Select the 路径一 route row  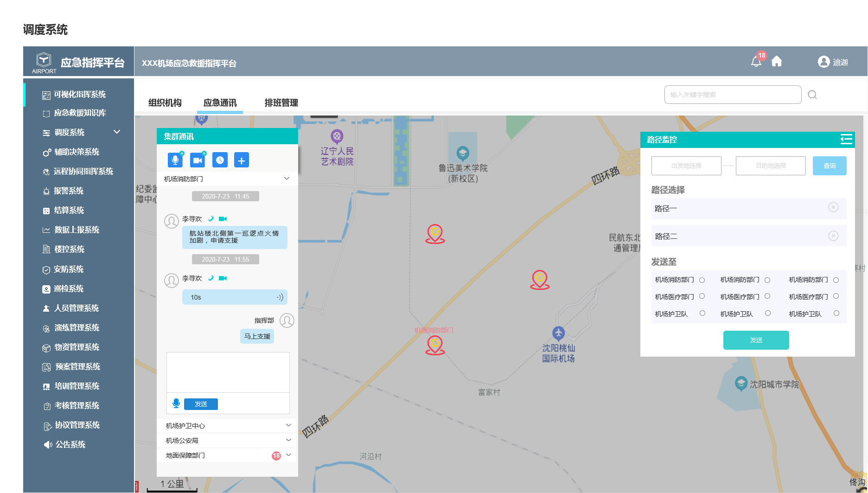[x=749, y=208]
